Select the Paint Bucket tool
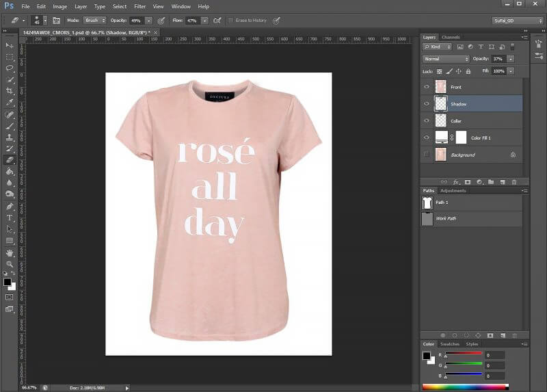This screenshot has width=547, height=392. (x=10, y=171)
